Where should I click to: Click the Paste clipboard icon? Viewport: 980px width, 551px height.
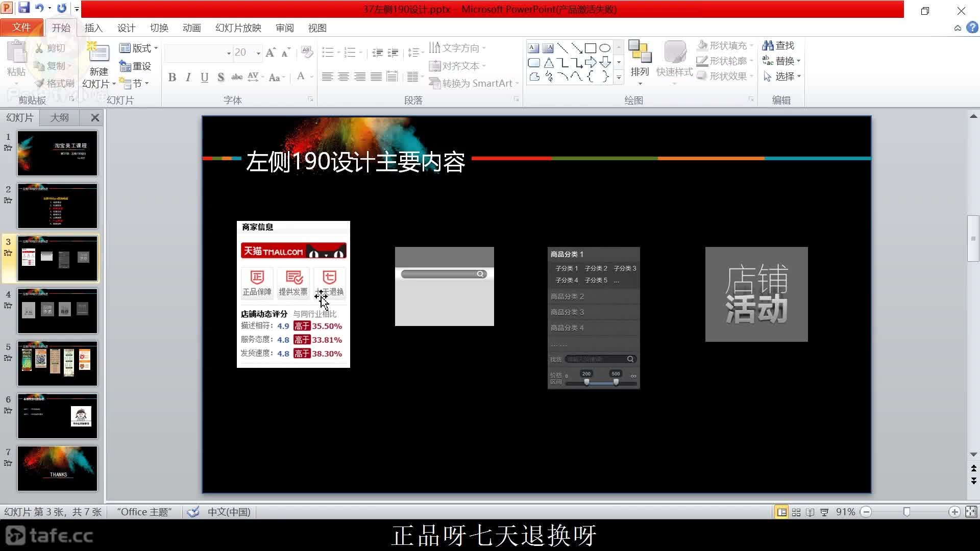point(16,53)
